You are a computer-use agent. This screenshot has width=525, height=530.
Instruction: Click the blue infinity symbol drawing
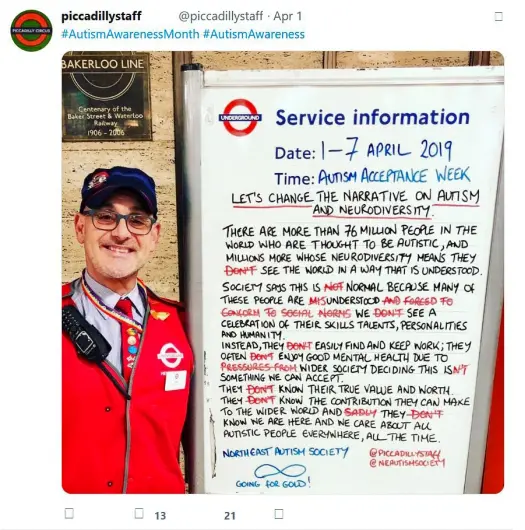[280, 471]
